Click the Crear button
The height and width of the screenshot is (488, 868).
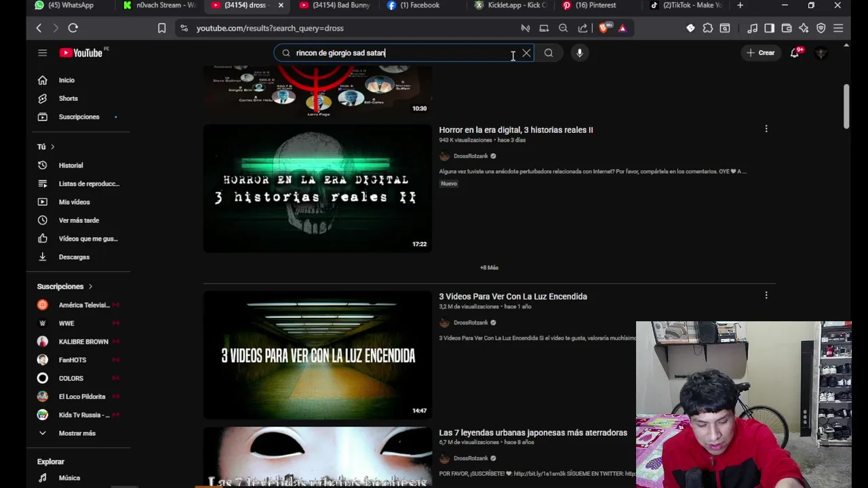[760, 53]
